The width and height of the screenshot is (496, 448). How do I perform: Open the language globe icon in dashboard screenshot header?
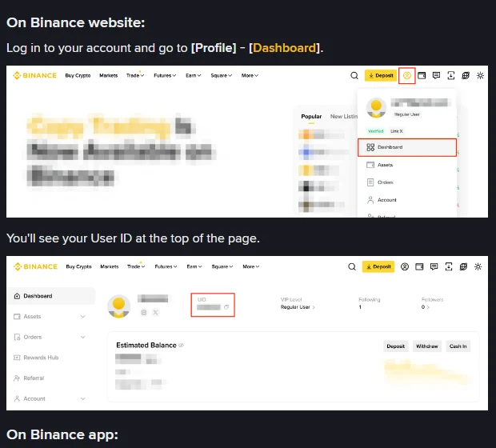point(463,266)
